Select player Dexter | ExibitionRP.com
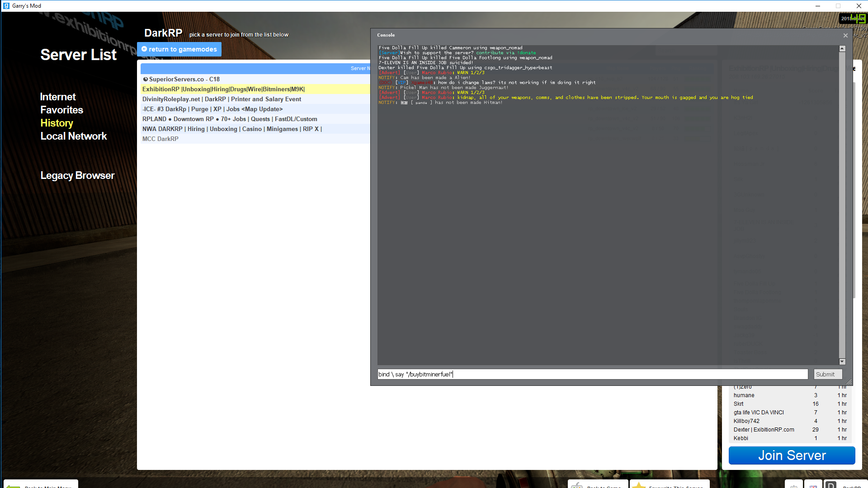The image size is (868, 488). [790, 430]
